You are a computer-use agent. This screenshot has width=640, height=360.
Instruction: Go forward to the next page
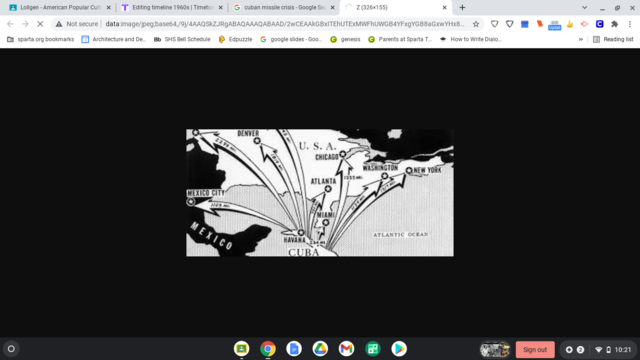tap(25, 24)
